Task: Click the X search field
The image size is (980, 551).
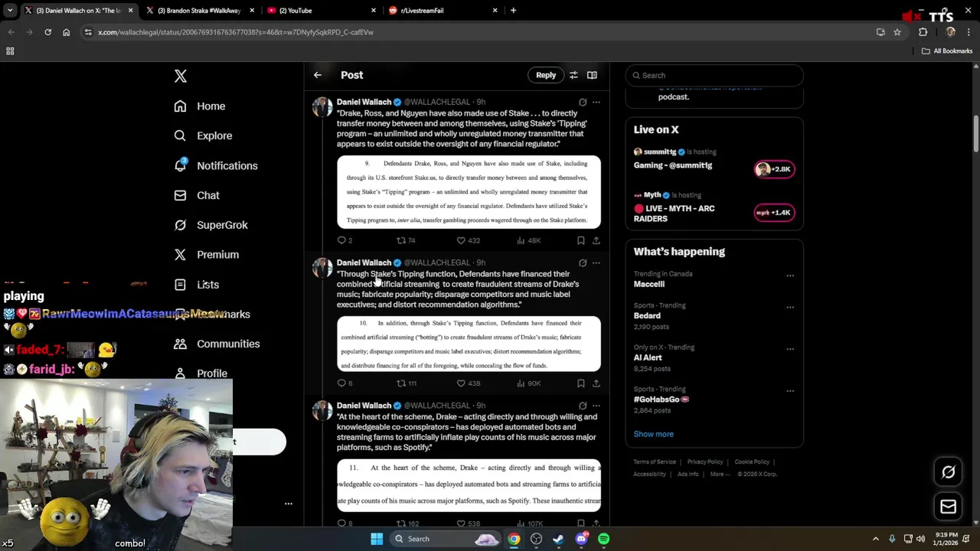Action: point(714,75)
